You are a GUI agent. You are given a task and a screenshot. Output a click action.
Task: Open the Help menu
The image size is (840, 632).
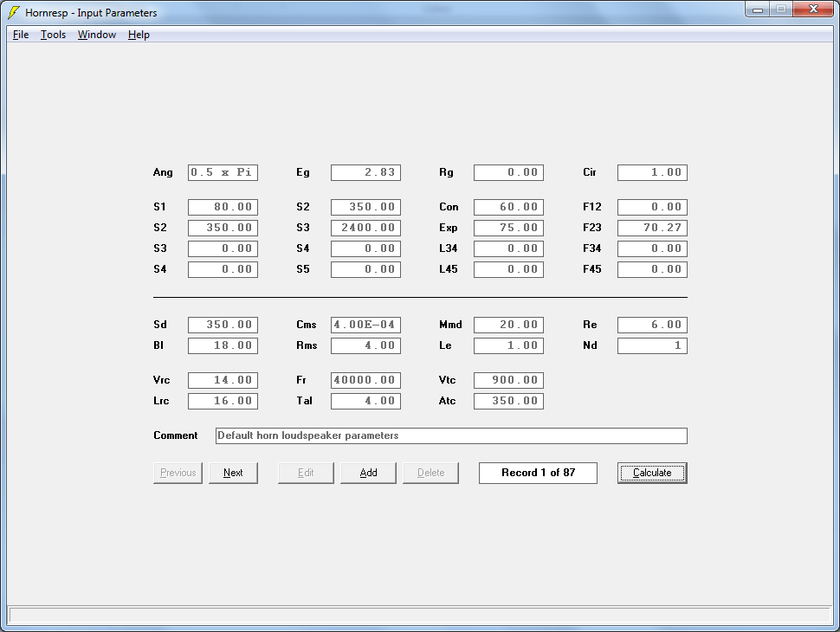[x=139, y=35]
